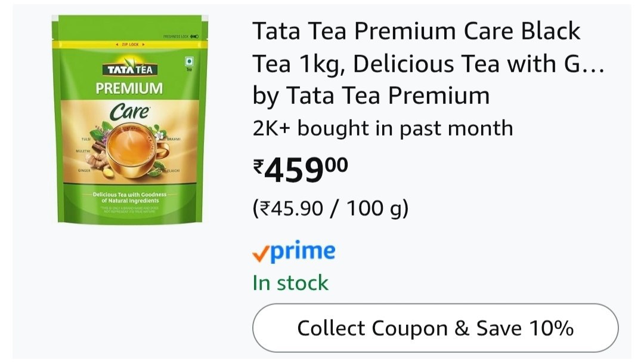Click the ₹45.90 / 100 g unit price

330,208
